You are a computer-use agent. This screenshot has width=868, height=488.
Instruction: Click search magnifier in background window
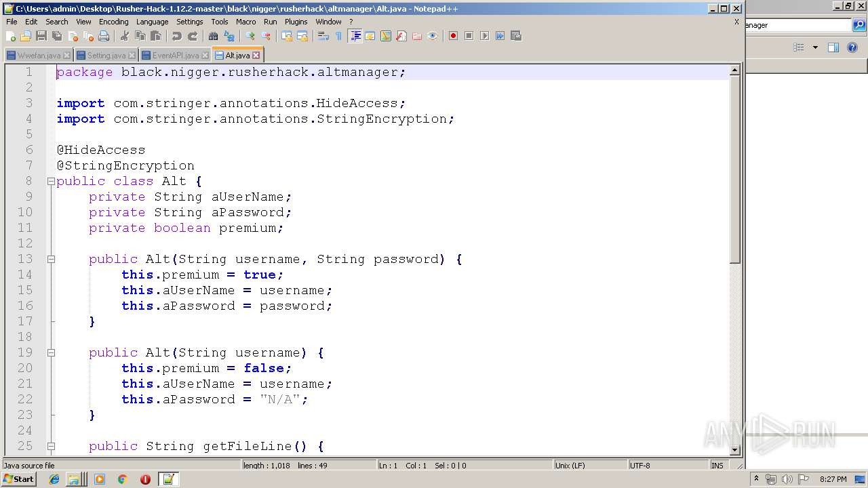tap(859, 25)
